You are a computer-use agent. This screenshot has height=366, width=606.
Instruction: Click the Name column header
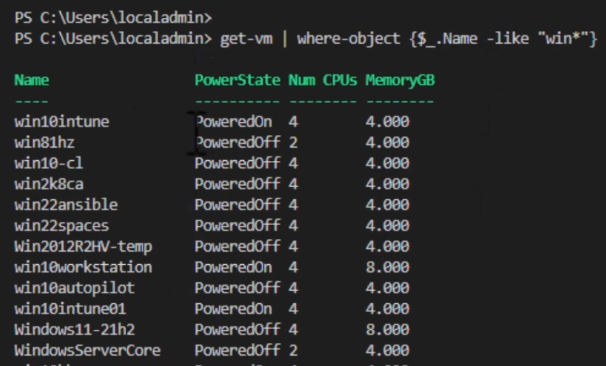pos(32,80)
